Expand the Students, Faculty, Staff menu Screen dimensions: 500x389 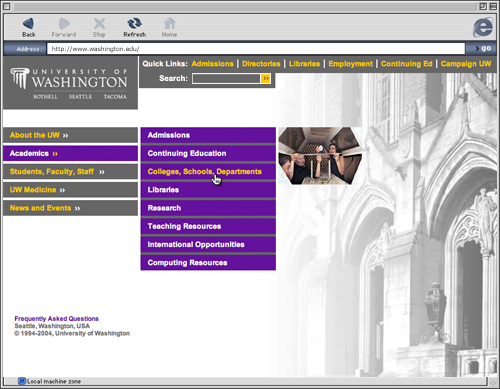[x=70, y=171]
